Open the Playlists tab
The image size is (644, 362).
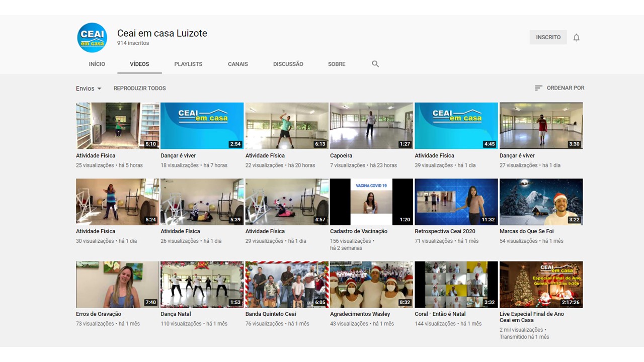click(188, 64)
